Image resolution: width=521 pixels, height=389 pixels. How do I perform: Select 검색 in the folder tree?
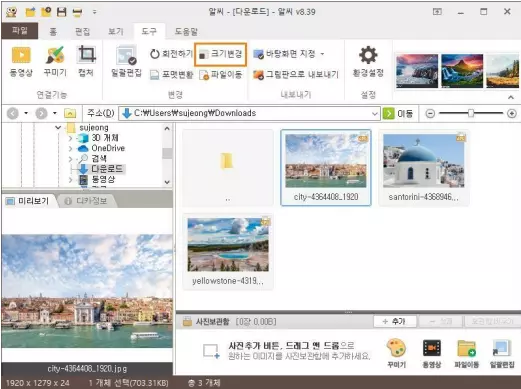click(99, 158)
